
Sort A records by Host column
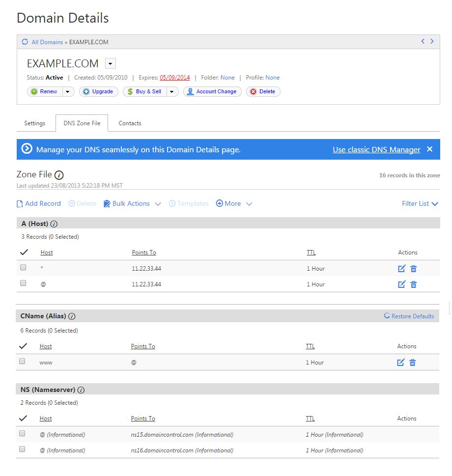pos(47,252)
